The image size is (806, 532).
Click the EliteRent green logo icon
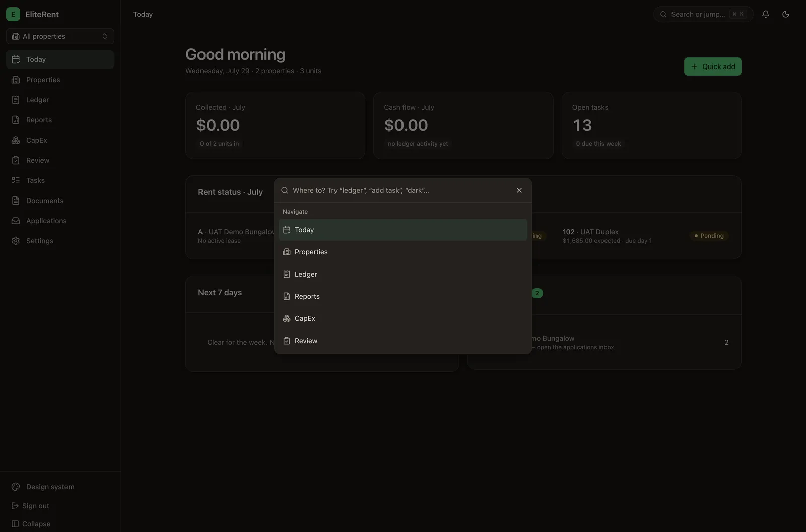tap(13, 14)
